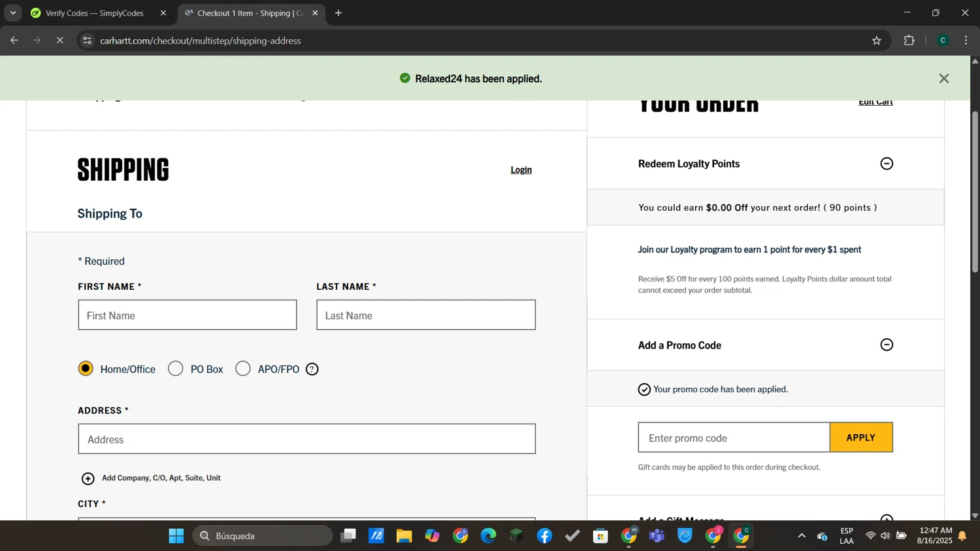
Task: Select the Home/Office radio button
Action: point(86,369)
